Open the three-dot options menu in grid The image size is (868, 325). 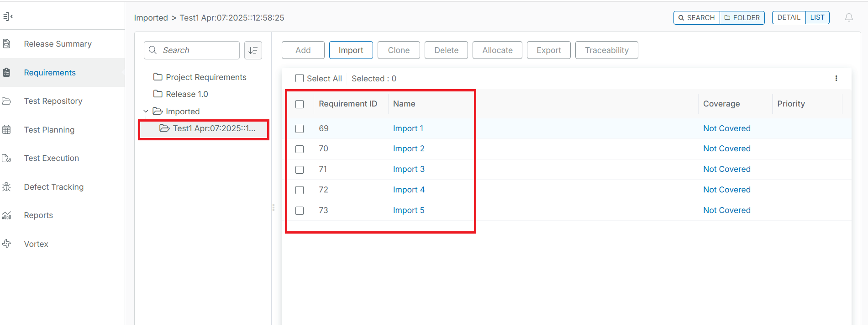[836, 78]
